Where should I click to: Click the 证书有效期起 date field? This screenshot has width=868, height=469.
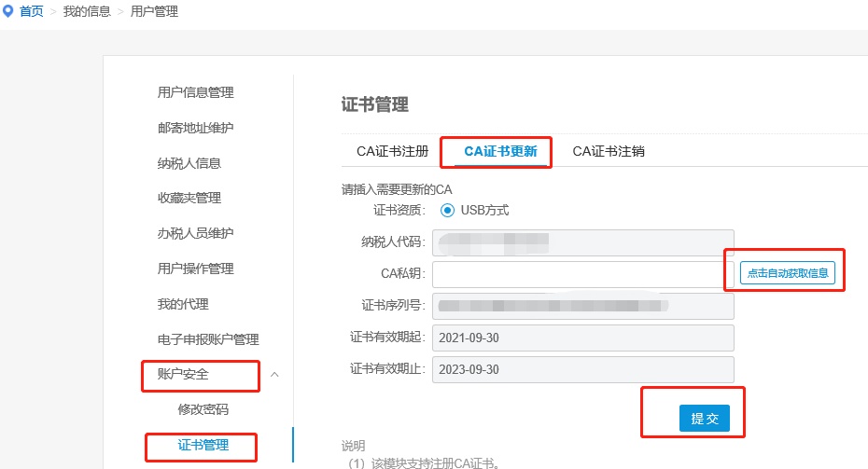[x=583, y=338]
